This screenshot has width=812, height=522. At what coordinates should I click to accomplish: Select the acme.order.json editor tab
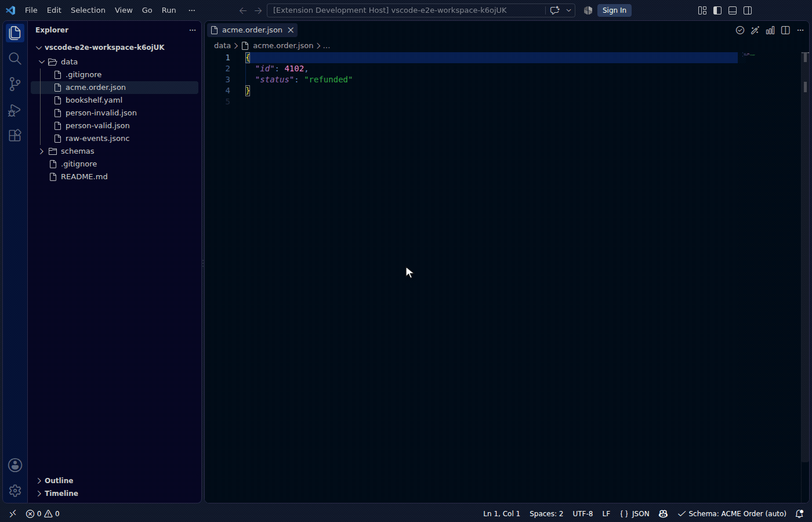252,30
